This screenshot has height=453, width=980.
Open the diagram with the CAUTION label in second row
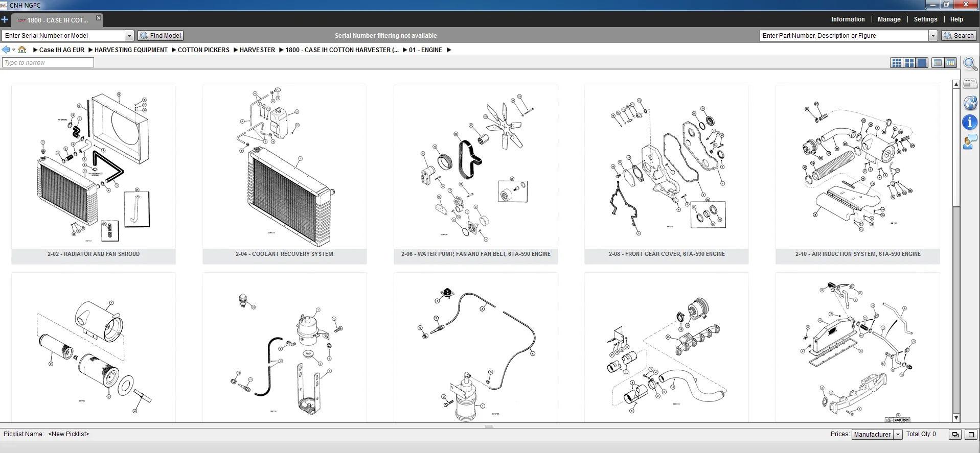click(858, 347)
